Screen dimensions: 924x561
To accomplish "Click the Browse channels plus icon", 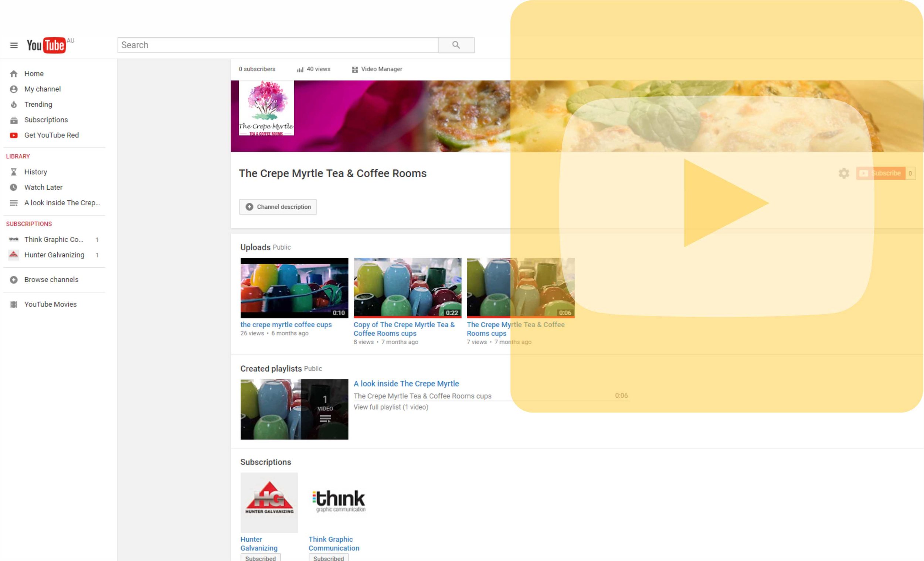I will point(14,280).
